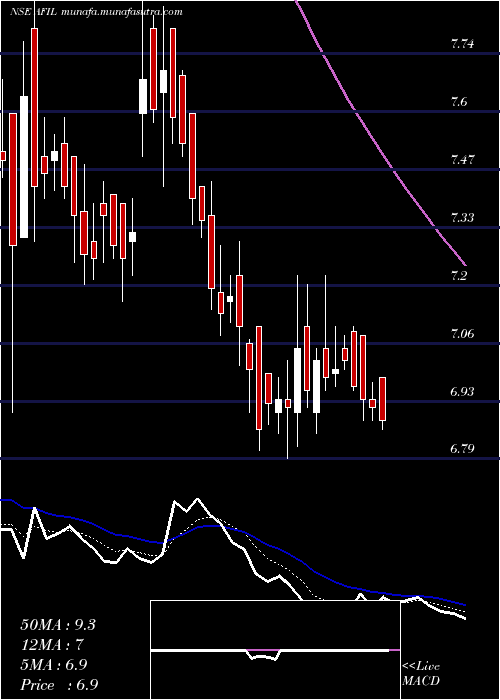This screenshot has width=500, height=700.
Task: Click the 12MA : 7 value
Action: [52, 645]
